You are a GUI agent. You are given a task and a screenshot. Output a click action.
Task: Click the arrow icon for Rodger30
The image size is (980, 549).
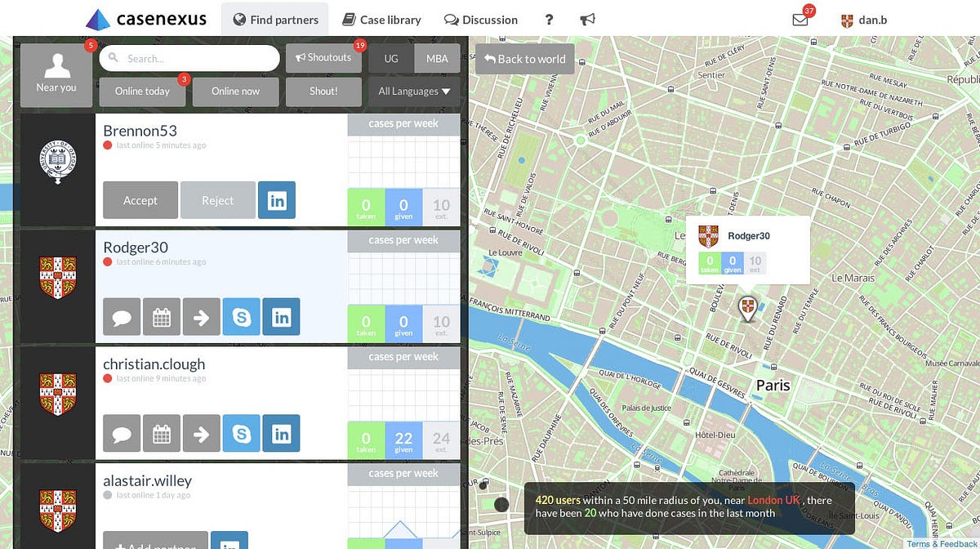click(x=201, y=317)
